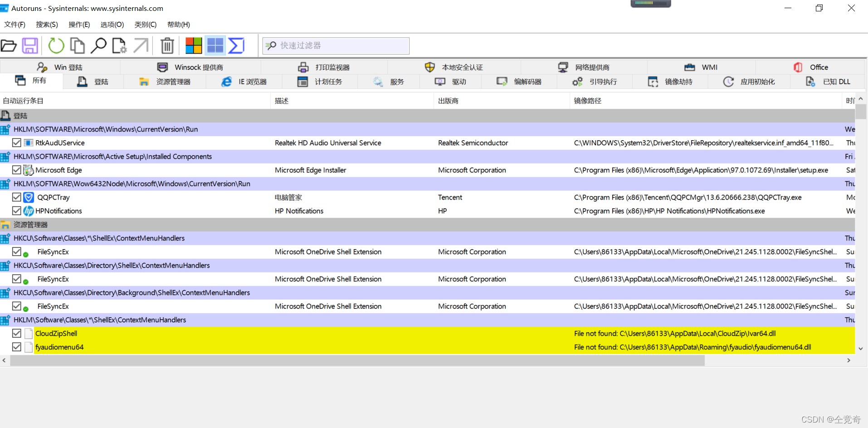Select the HKLM\SOFTWARE\Microsoft\Windows\CurrentVersion\Run key row
Image resolution: width=868 pixels, height=428 pixels.
(x=428, y=129)
